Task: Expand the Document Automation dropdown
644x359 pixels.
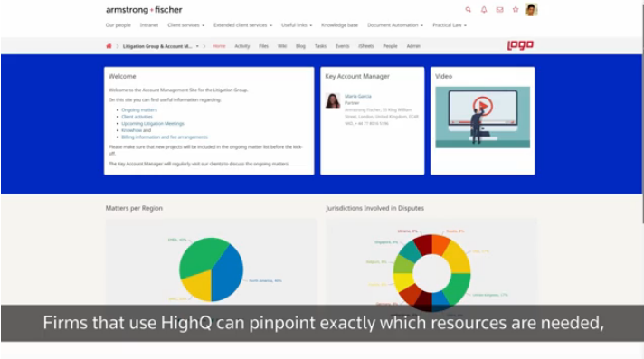Action: tap(394, 25)
